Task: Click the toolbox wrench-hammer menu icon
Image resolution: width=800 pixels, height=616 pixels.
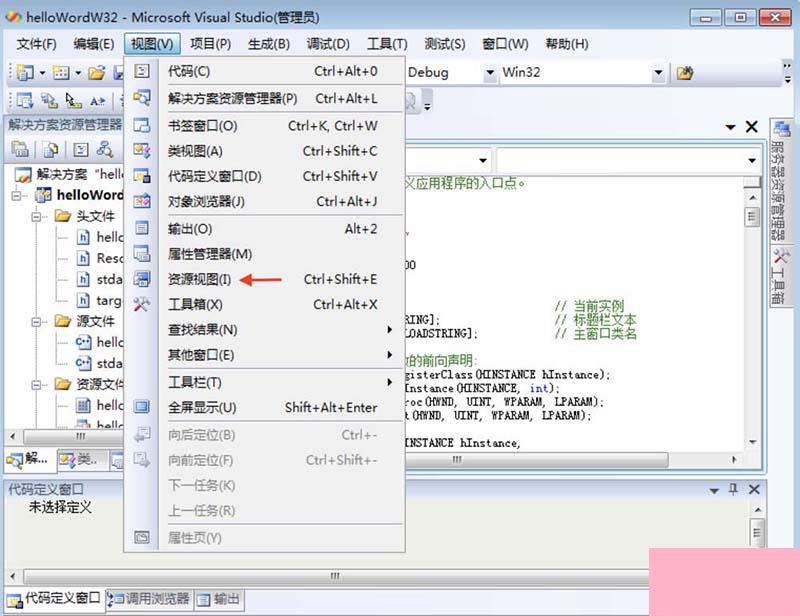Action: coord(142,304)
